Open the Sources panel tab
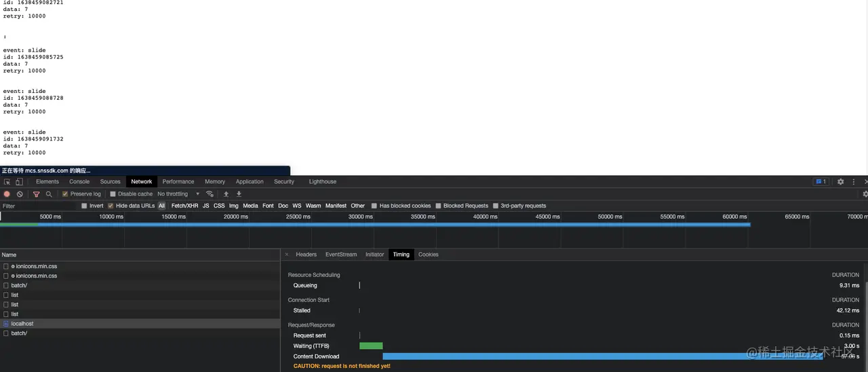This screenshot has width=868, height=372. pos(110,182)
